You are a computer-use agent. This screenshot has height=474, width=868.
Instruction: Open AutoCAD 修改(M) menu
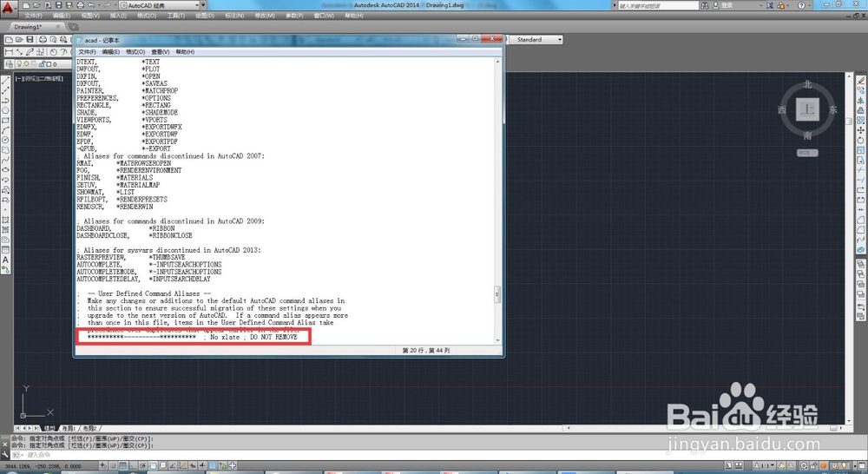coord(265,16)
